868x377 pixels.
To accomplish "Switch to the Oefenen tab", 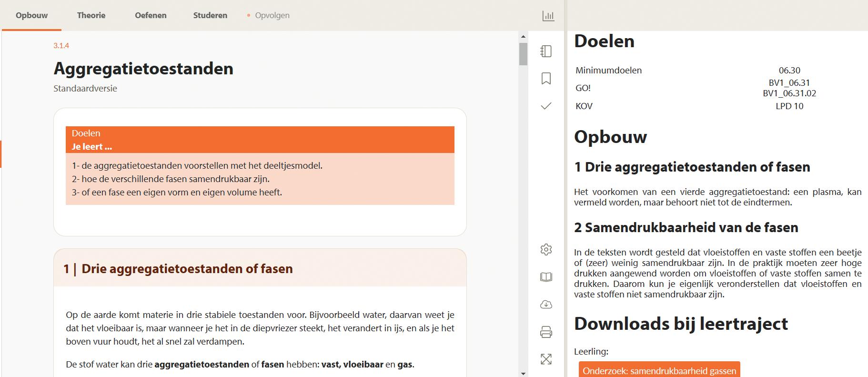I will coord(151,15).
